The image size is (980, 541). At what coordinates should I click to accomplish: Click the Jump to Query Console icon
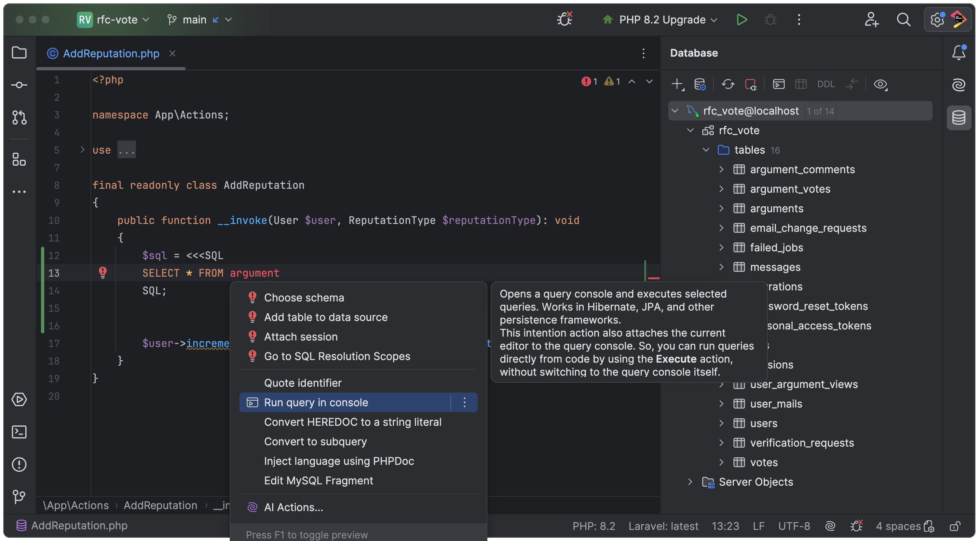[778, 84]
